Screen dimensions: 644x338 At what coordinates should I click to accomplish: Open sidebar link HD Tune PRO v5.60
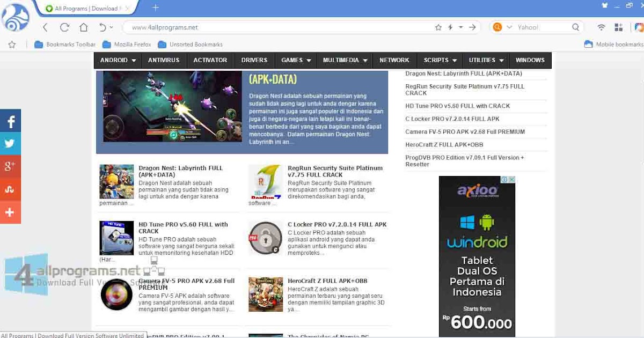(458, 106)
